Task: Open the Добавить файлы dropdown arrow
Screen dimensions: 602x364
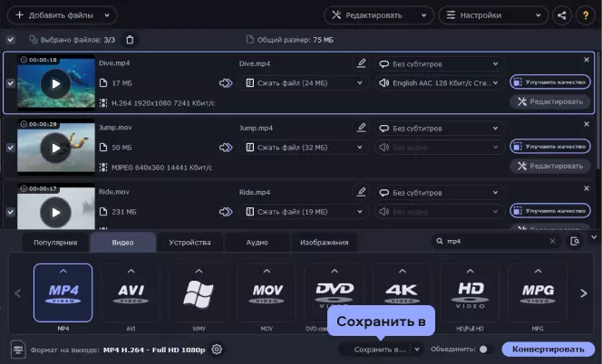Action: (107, 15)
